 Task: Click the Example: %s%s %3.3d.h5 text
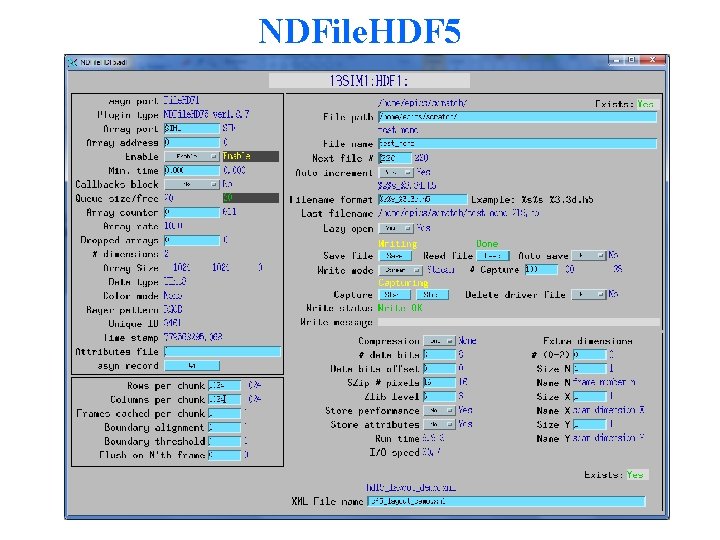click(532, 200)
